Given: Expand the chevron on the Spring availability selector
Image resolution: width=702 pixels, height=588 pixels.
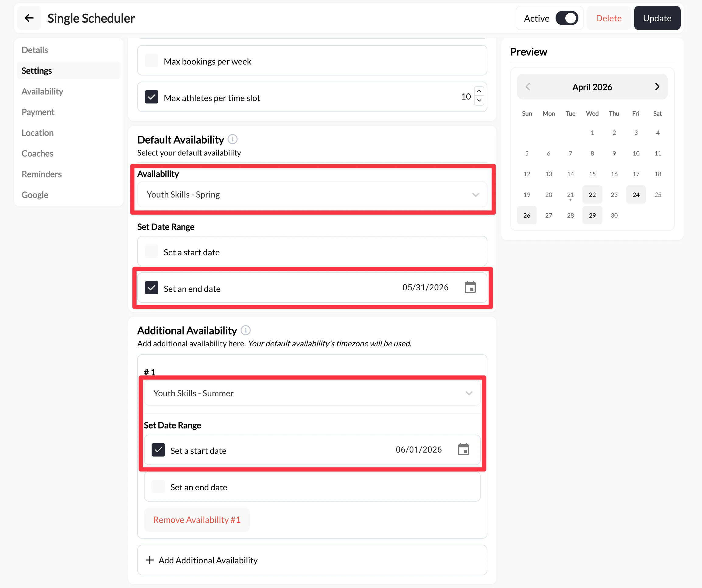Looking at the screenshot, I should pos(476,194).
